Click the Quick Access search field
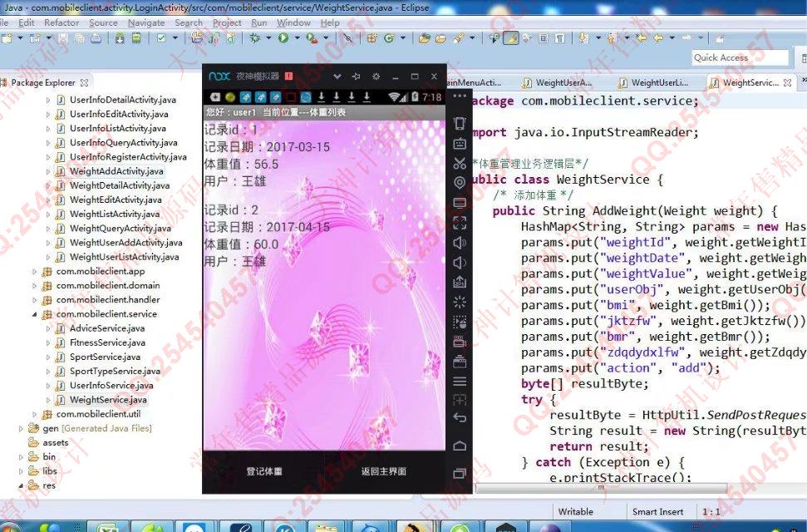 [x=740, y=57]
